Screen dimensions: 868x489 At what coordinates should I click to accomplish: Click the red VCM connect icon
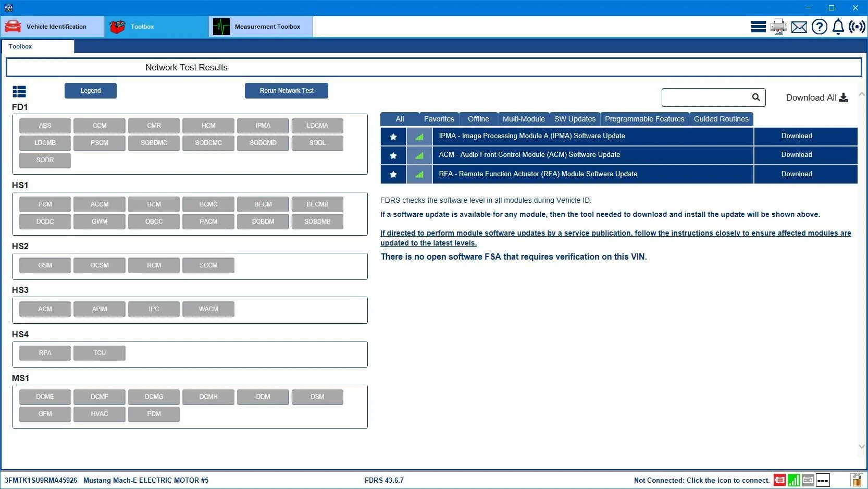tap(779, 480)
